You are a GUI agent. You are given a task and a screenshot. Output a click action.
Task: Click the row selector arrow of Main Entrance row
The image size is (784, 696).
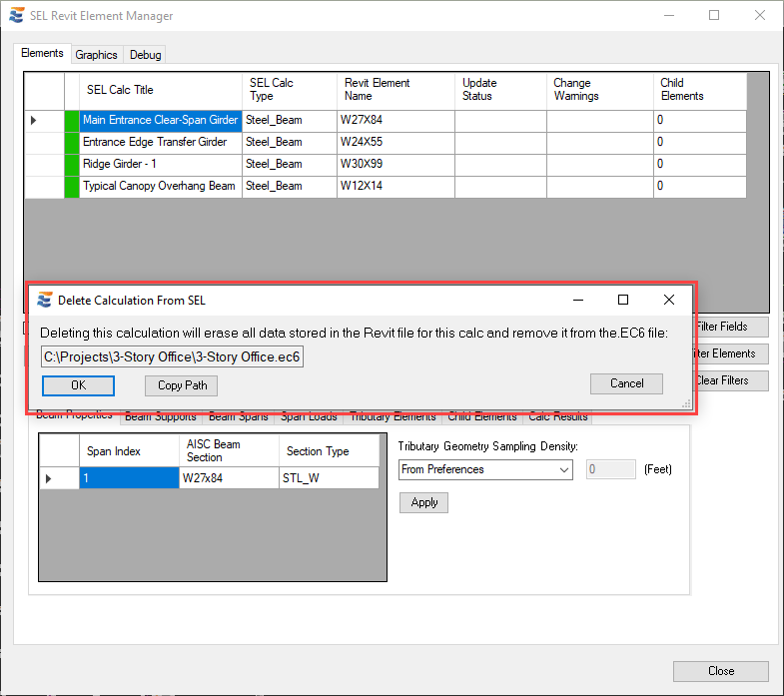34,121
